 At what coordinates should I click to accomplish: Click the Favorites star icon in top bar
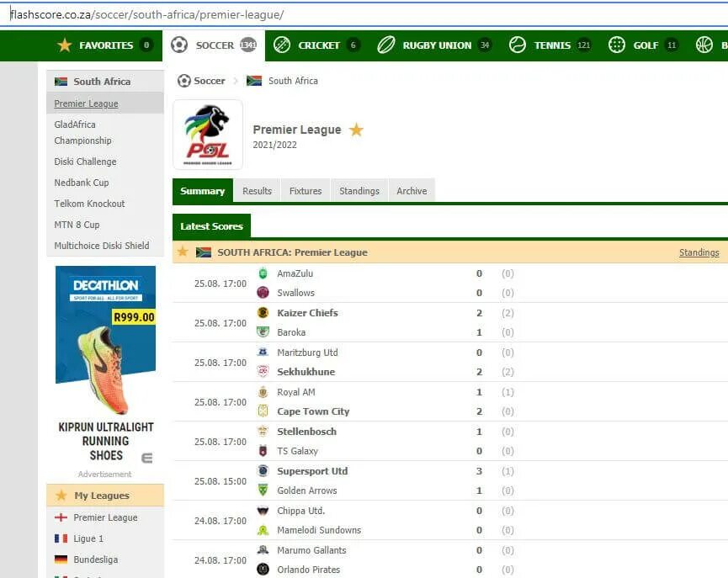click(x=65, y=45)
